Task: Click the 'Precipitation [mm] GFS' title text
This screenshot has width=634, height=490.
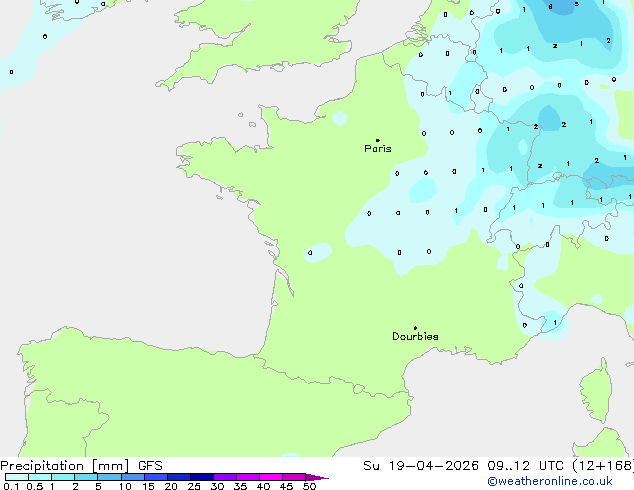Action: [81, 466]
